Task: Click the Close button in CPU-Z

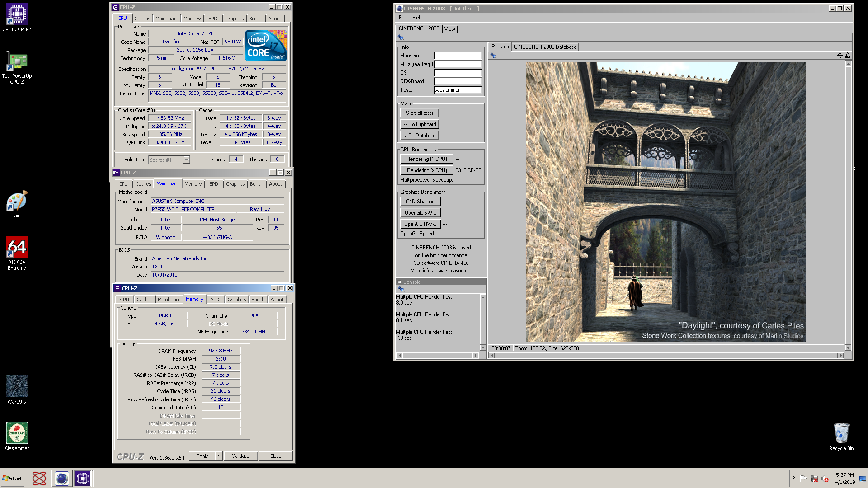Action: point(275,456)
